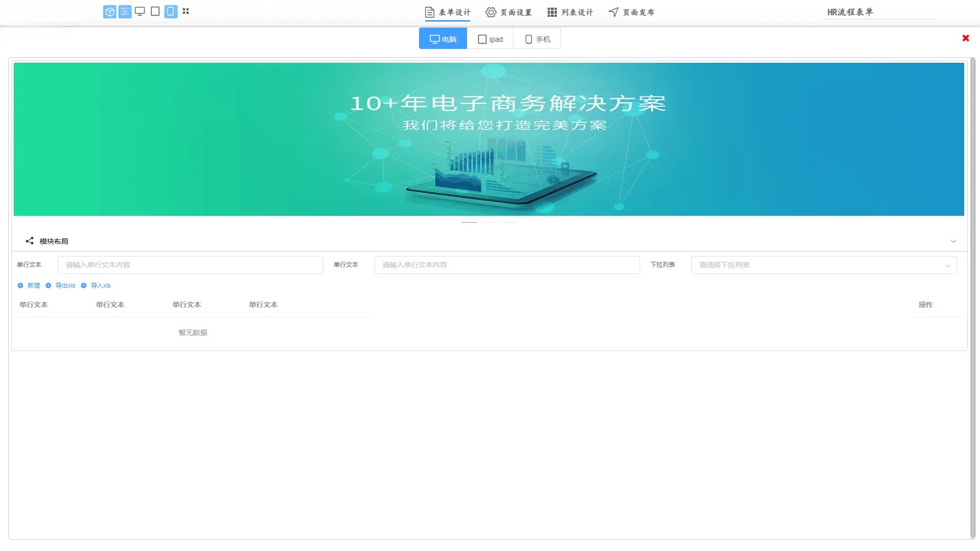The height and width of the screenshot is (551, 980).
Task: Open the 列表设计 tab
Action: [x=570, y=12]
